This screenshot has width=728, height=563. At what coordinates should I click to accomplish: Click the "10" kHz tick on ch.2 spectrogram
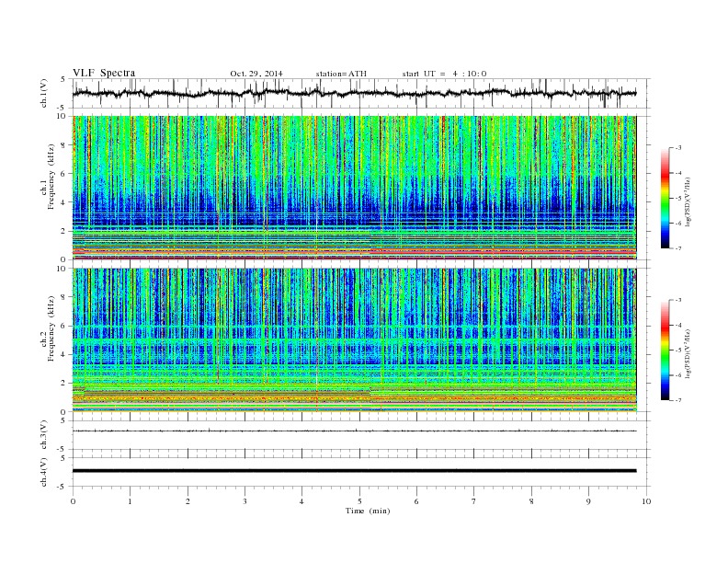62,269
